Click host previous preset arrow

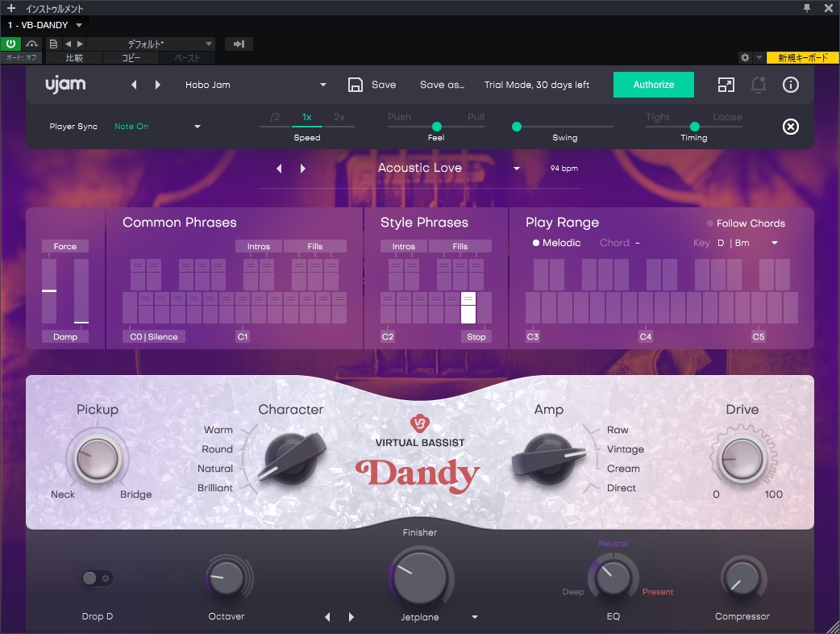pos(68,44)
